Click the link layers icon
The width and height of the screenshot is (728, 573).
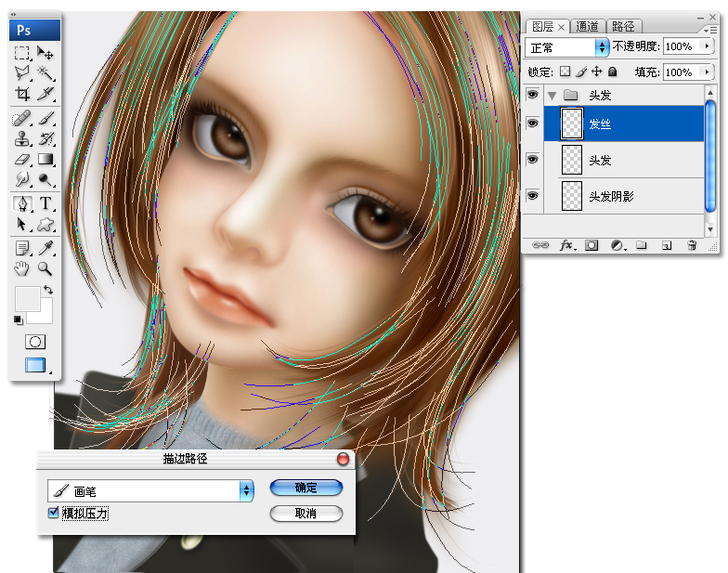540,245
